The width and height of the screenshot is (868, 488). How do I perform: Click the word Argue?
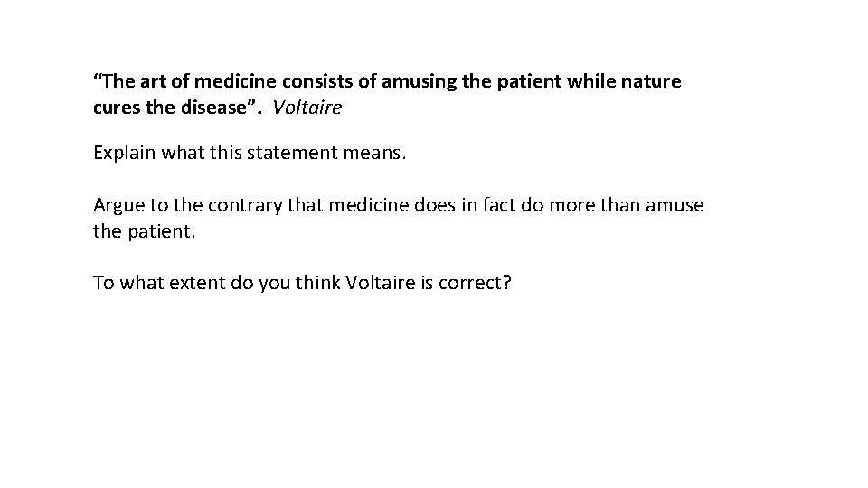117,205
